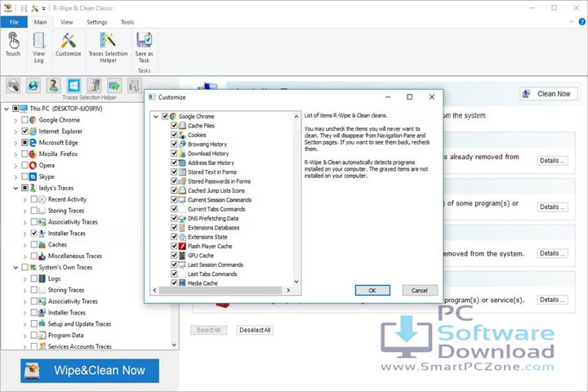Collapse the System's Own Traces node
This screenshot has height=392, width=588.
[x=16, y=268]
